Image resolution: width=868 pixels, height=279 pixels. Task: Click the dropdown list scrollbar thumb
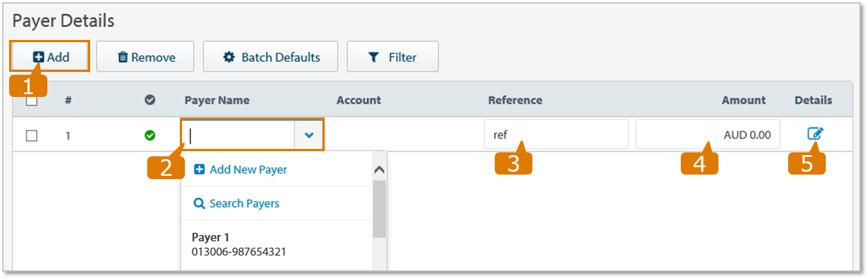tap(380, 208)
